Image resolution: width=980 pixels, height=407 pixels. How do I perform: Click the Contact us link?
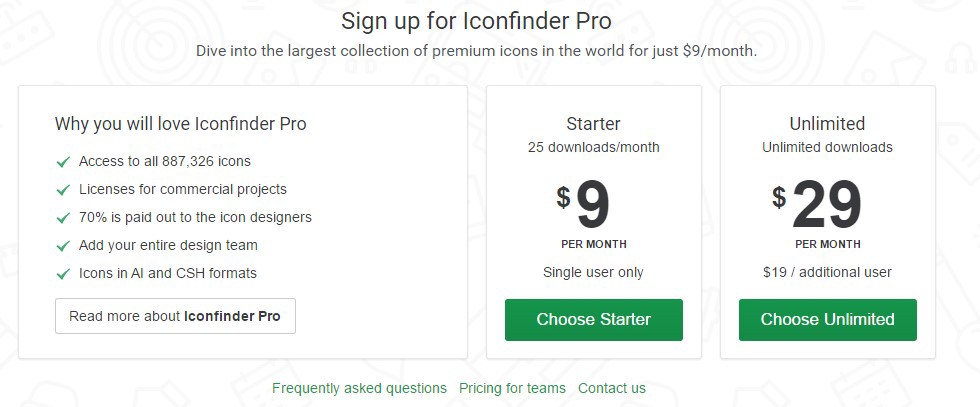click(612, 388)
